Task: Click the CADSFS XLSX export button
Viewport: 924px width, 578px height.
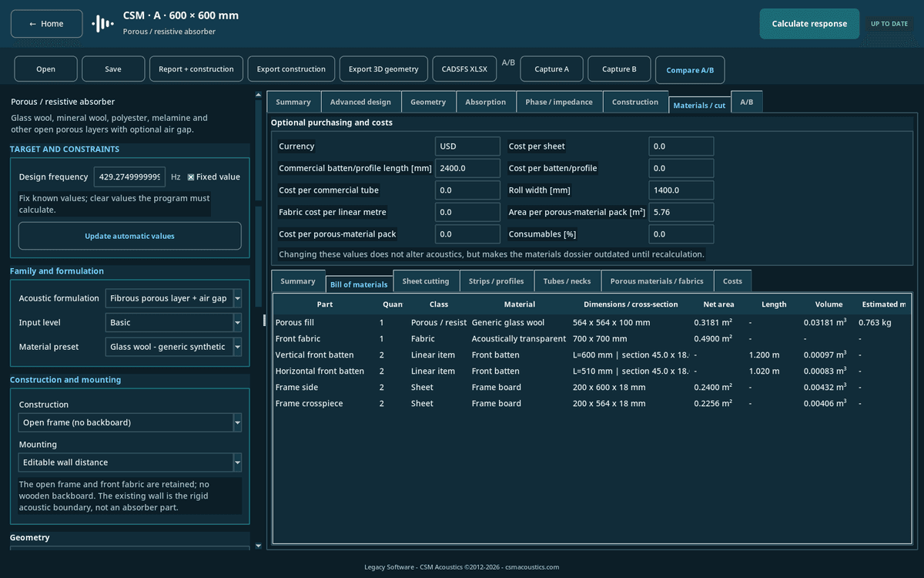Action: (464, 69)
